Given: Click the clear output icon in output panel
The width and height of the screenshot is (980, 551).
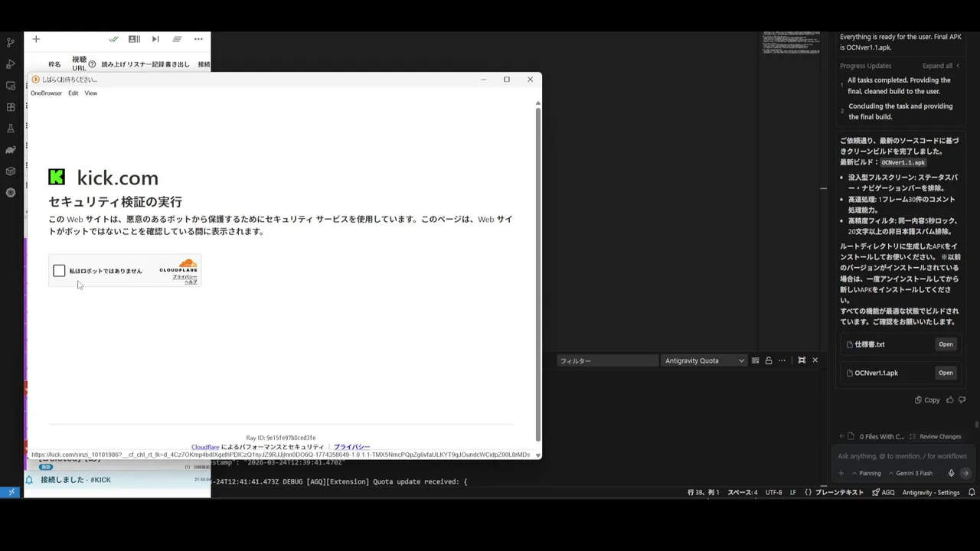Looking at the screenshot, I should (755, 360).
